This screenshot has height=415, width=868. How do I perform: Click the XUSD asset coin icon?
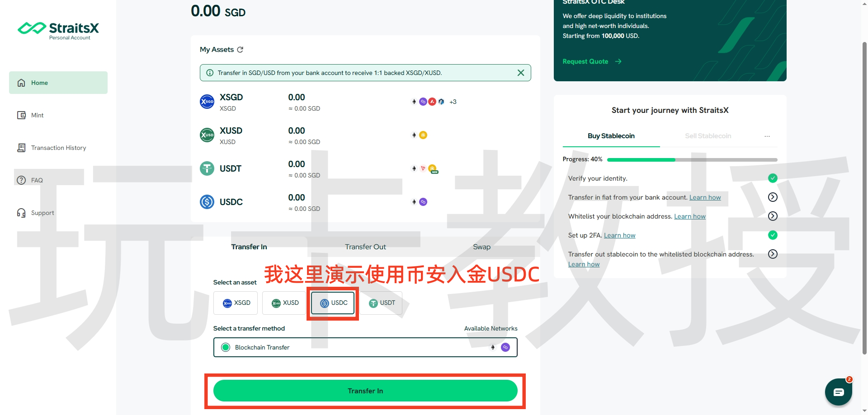click(207, 135)
